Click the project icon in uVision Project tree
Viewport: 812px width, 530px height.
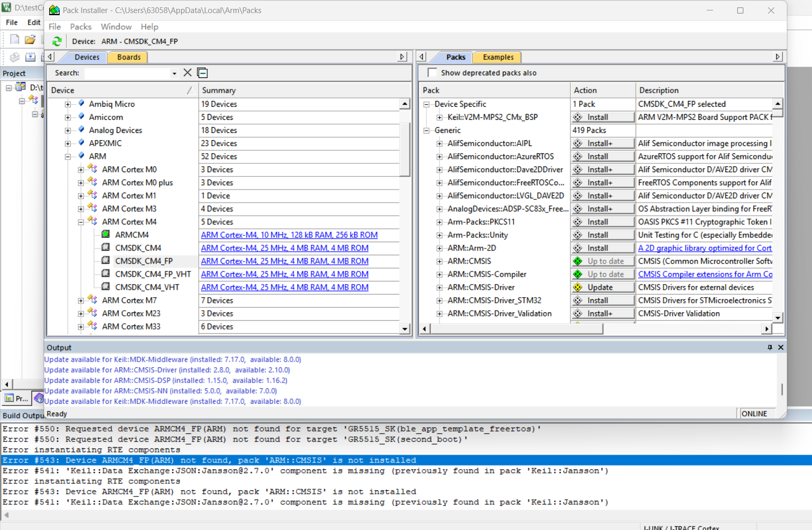21,87
